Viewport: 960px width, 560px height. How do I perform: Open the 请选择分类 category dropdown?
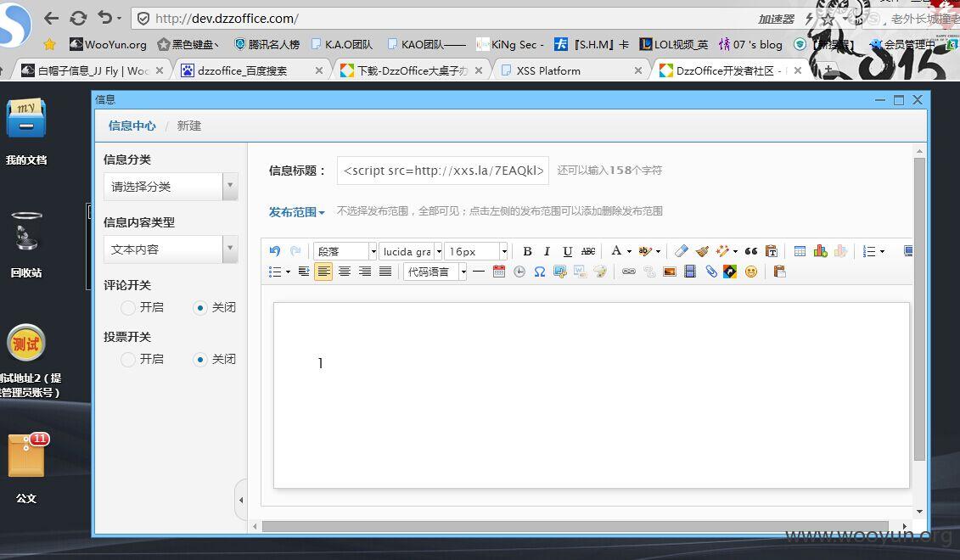(171, 187)
